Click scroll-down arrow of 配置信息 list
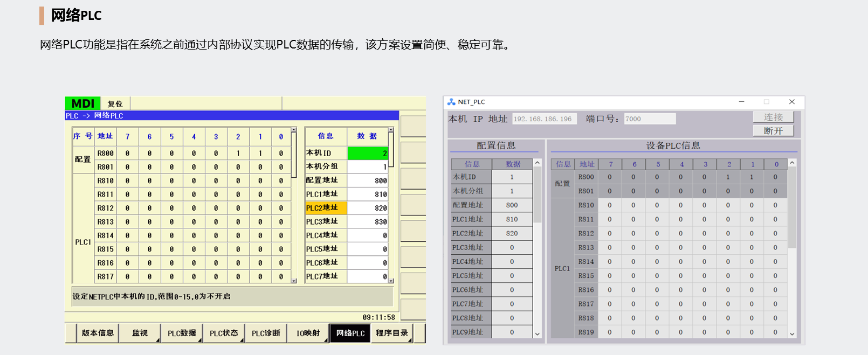Viewport: 868px width, 355px height. coord(537,334)
